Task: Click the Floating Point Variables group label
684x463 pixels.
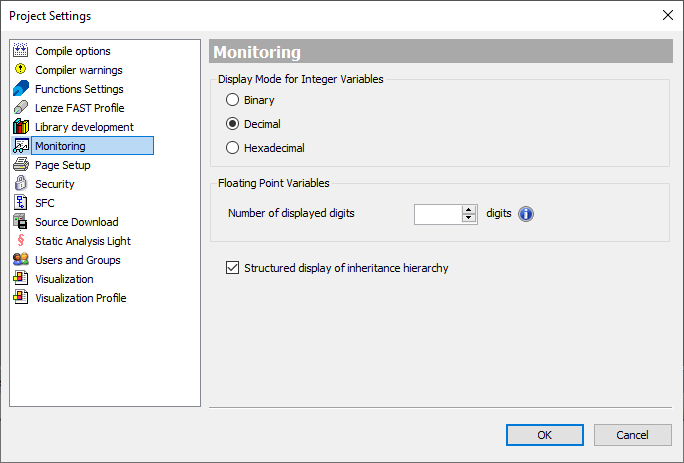Action: coord(274,183)
